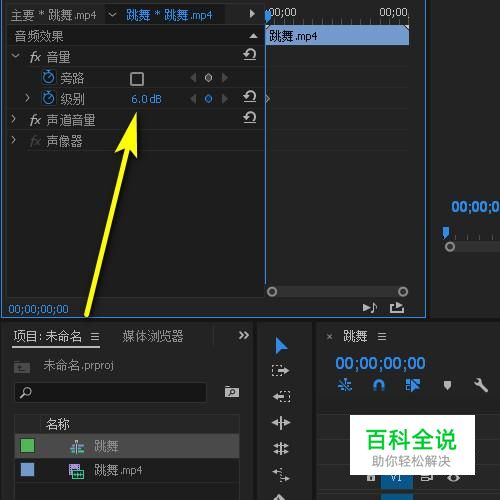Image resolution: width=500 pixels, height=500 pixels.
Task: Reset the 音量 effect
Action: coord(250,54)
